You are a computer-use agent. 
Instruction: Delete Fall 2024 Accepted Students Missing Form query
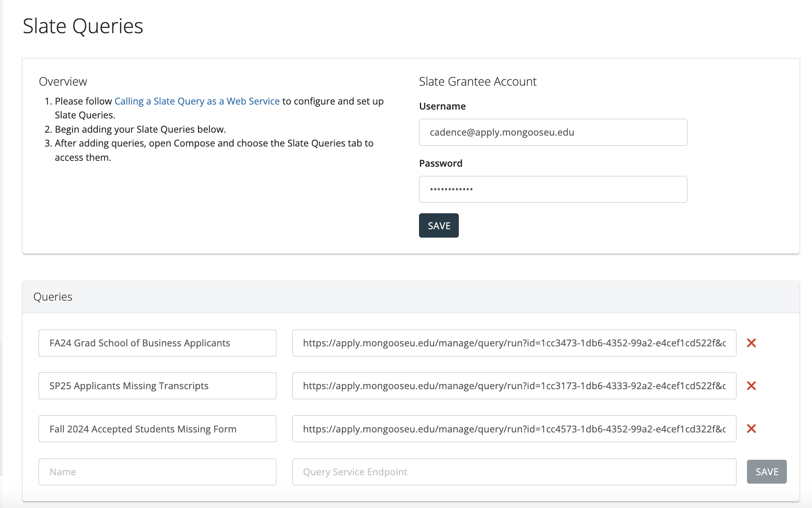coord(751,429)
